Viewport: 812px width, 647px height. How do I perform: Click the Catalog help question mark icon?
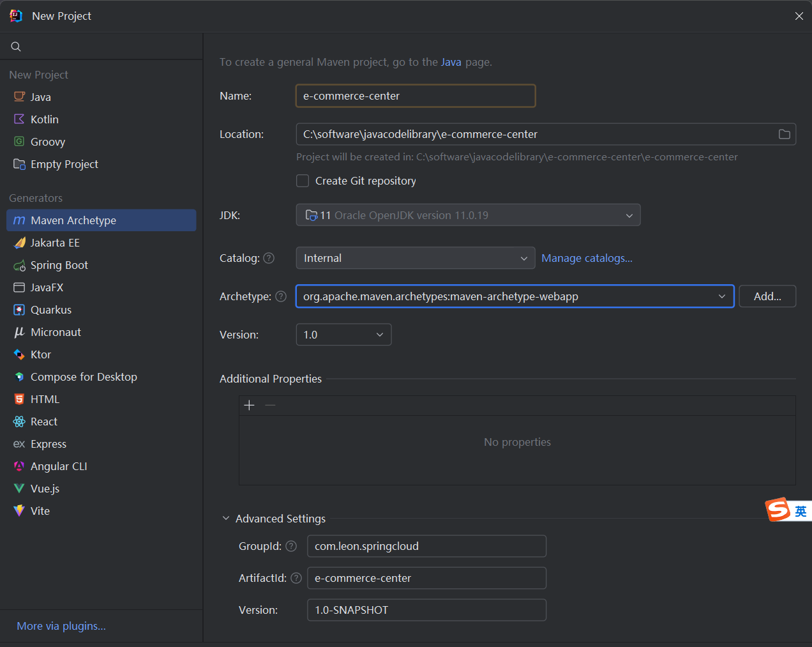(269, 258)
